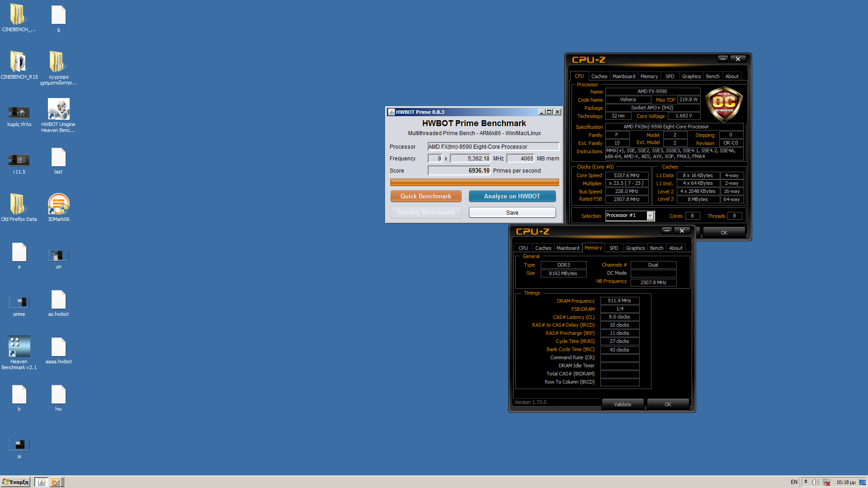This screenshot has width=868, height=488.
Task: Open the volume tray icon
Action: pos(815,482)
